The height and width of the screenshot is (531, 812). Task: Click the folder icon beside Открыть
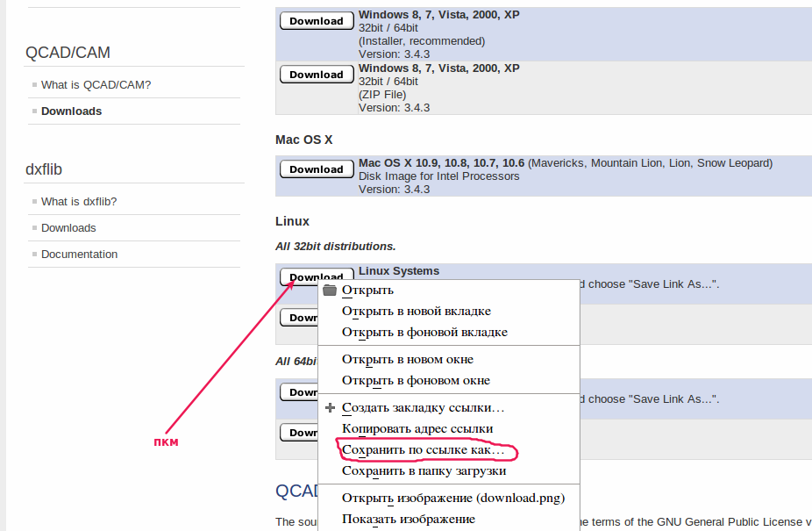tap(330, 290)
